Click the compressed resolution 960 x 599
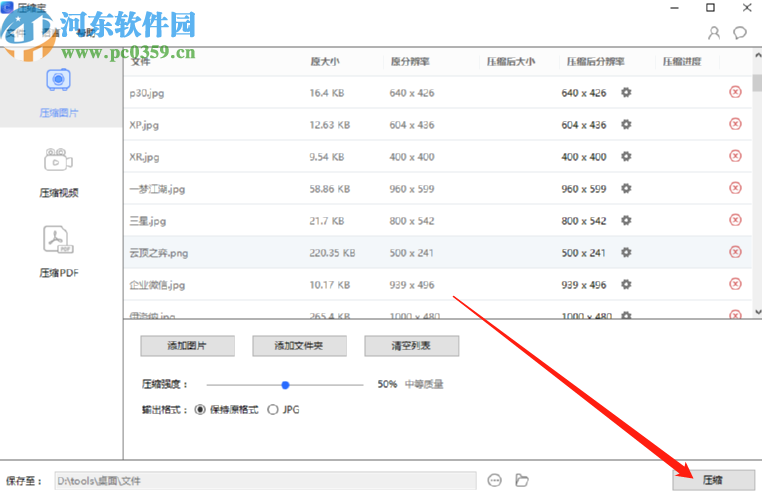This screenshot has height=500, width=762. pos(584,189)
